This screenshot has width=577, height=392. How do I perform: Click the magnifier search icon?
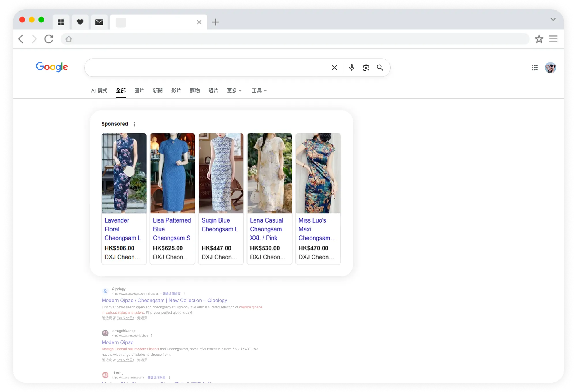(x=380, y=67)
